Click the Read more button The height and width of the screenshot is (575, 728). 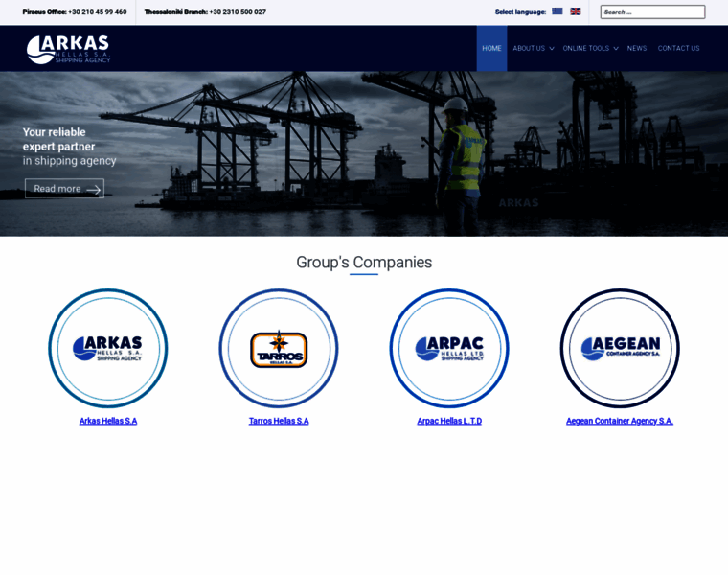64,189
